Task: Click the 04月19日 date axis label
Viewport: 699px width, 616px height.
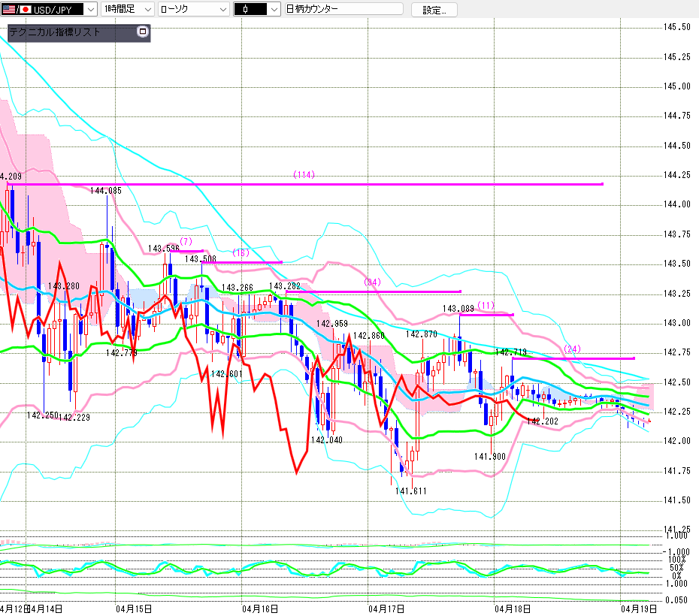Action: click(x=640, y=609)
